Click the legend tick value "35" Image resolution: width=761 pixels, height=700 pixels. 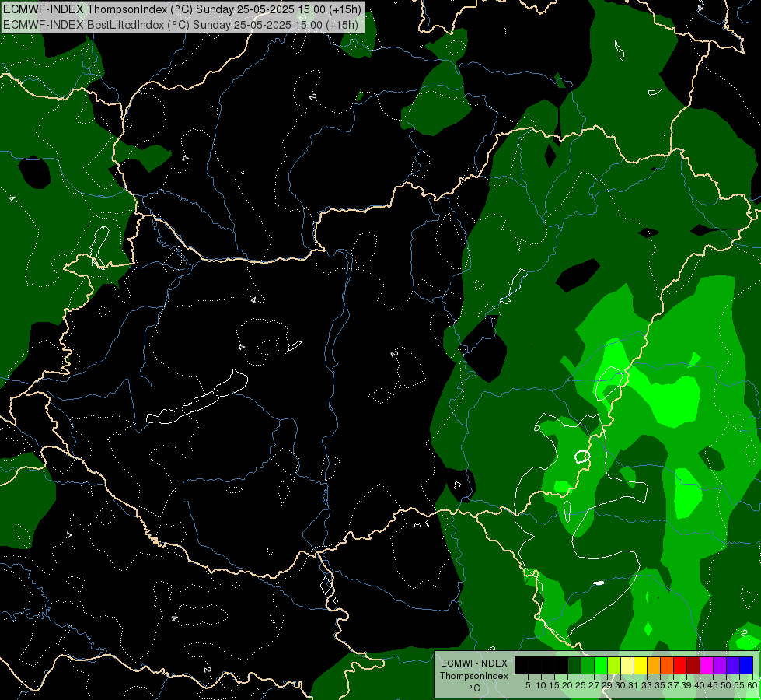pyautogui.click(x=660, y=685)
